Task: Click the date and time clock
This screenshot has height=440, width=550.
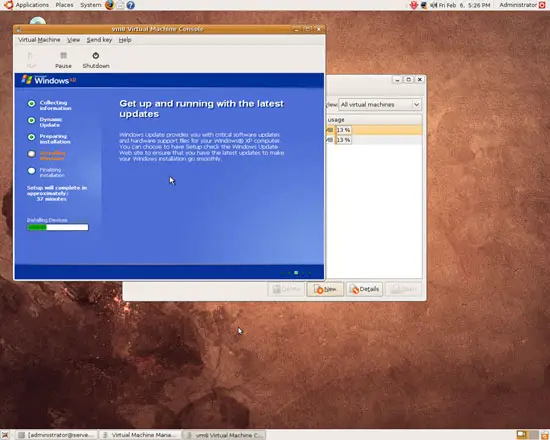Action: point(464,5)
